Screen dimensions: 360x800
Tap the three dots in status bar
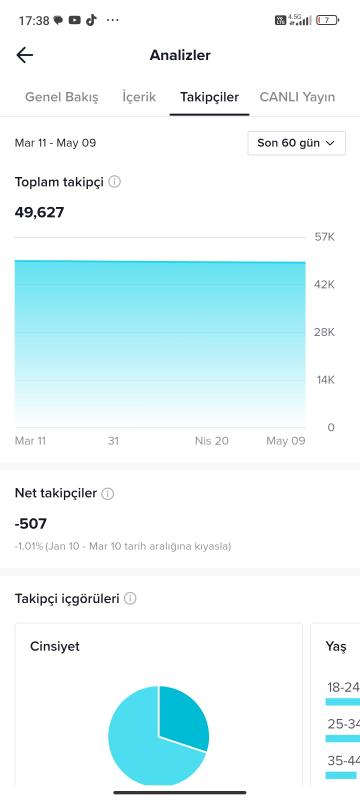112,20
